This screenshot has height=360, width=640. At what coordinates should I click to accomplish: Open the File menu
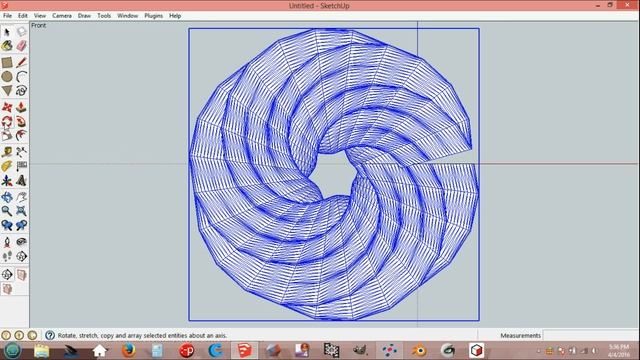(7, 16)
